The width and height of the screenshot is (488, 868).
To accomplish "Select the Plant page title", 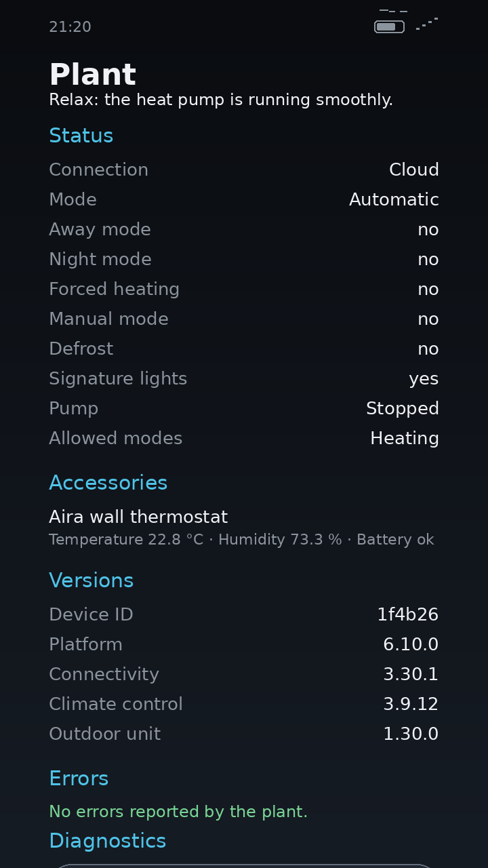I will pyautogui.click(x=93, y=75).
